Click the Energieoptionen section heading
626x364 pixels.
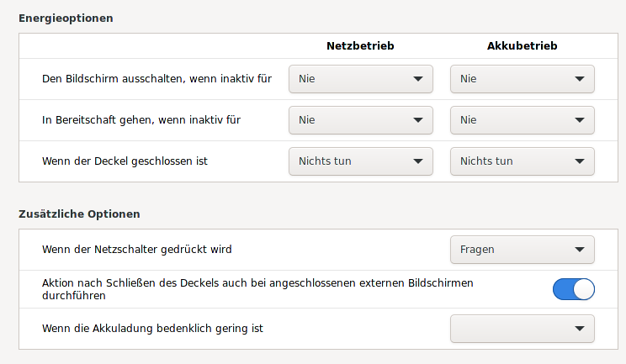66,18
